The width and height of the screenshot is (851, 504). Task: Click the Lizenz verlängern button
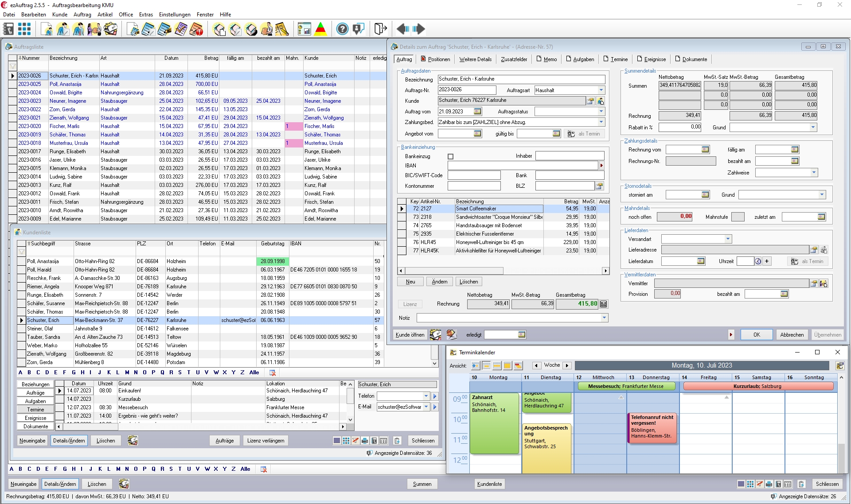point(265,441)
